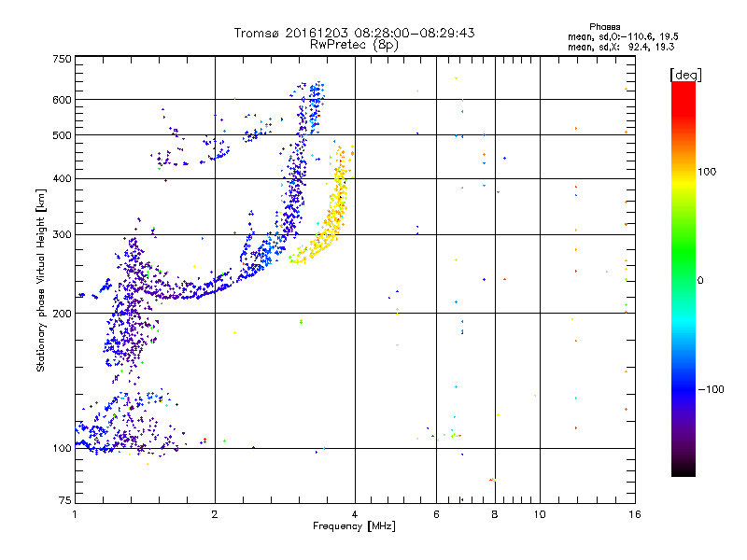The width and height of the screenshot is (747, 560).
Task: Click the y-axis tick label '750'
Action: pyautogui.click(x=62, y=59)
